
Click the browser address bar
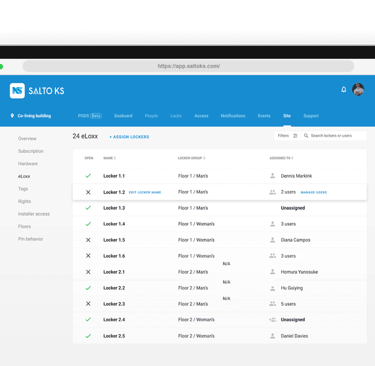click(188, 66)
